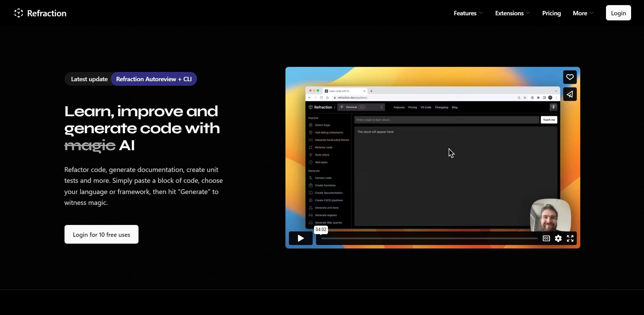
Task: Toggle closed captions on the video
Action: pos(546,238)
